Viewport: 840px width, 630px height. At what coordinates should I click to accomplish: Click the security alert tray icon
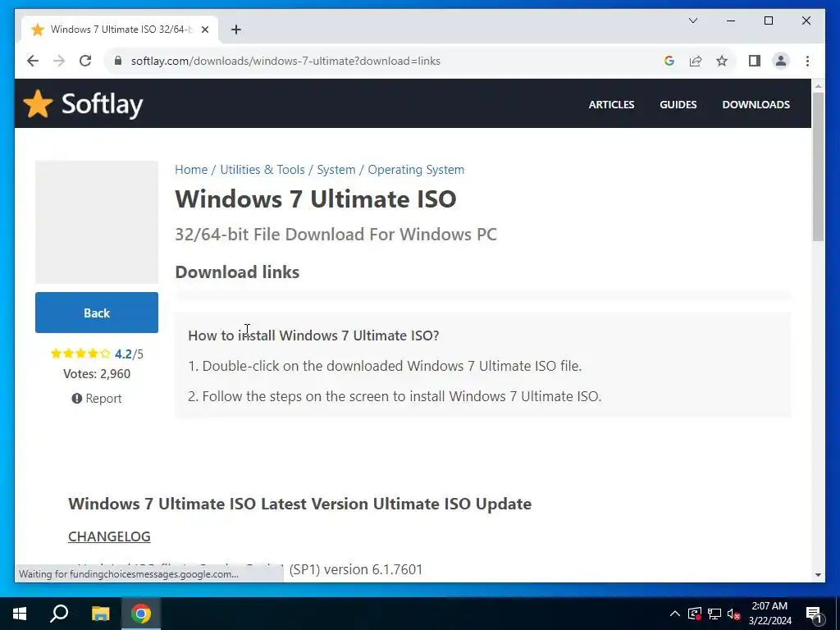[x=695, y=614]
